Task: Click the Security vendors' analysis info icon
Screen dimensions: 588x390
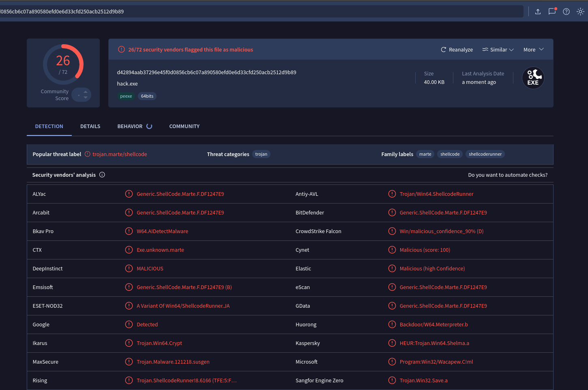Action: [102, 175]
